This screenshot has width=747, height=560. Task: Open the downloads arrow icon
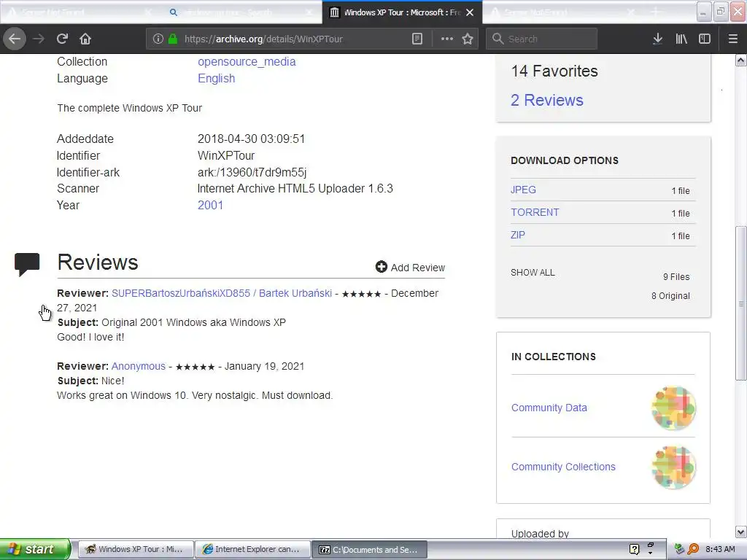pos(657,39)
